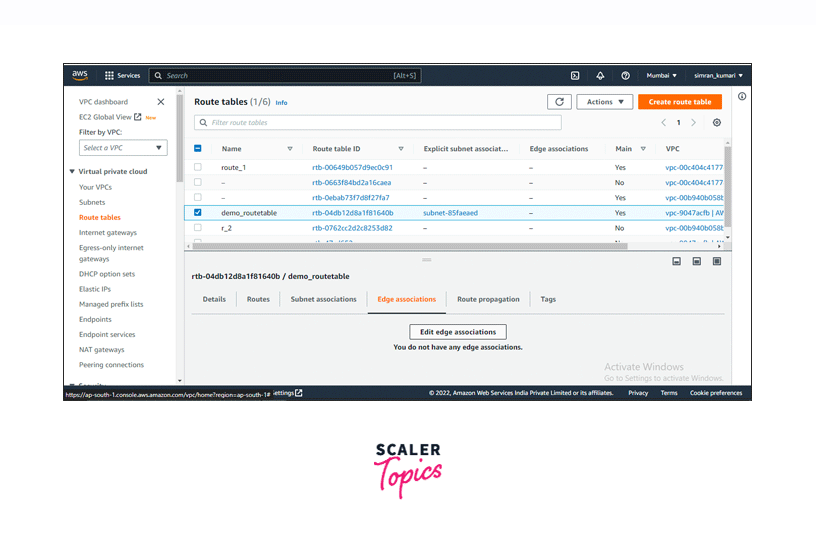The width and height of the screenshot is (816, 545).
Task: Tick the r_2 route table checkbox
Action: 198,228
